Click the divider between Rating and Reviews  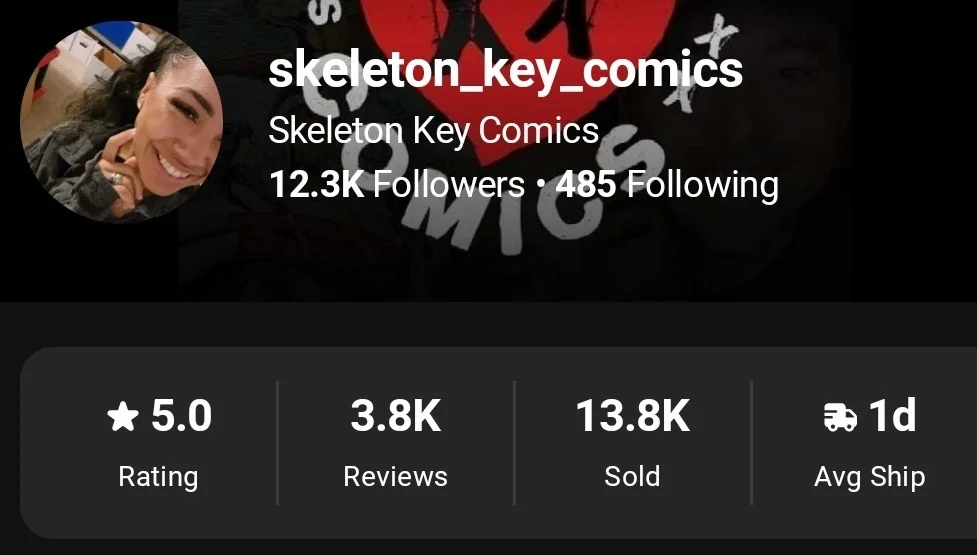(x=277, y=443)
